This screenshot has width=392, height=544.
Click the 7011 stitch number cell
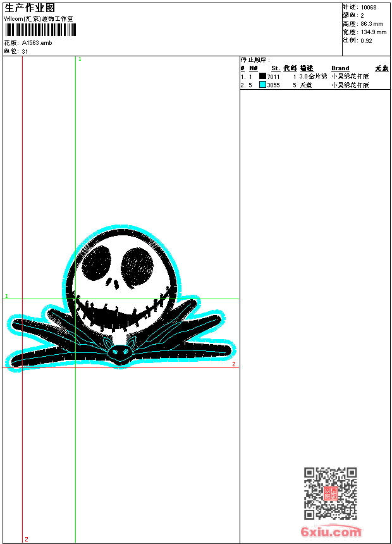(x=273, y=77)
